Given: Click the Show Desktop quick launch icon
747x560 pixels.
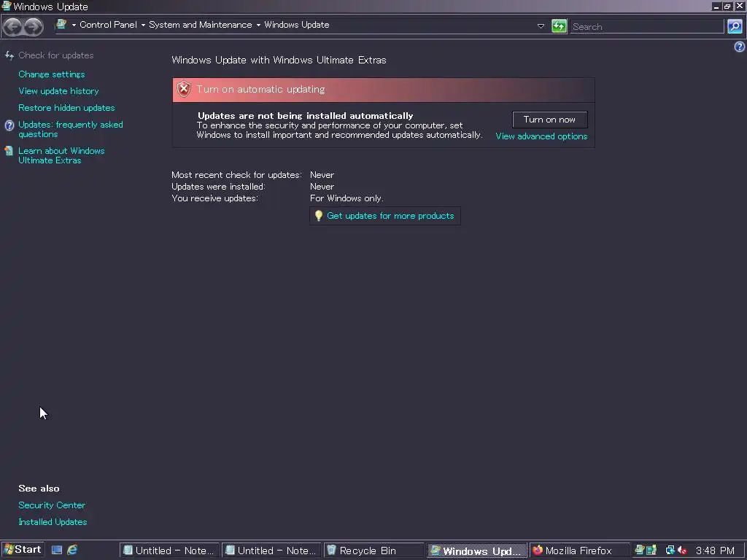Looking at the screenshot, I should coord(57,550).
